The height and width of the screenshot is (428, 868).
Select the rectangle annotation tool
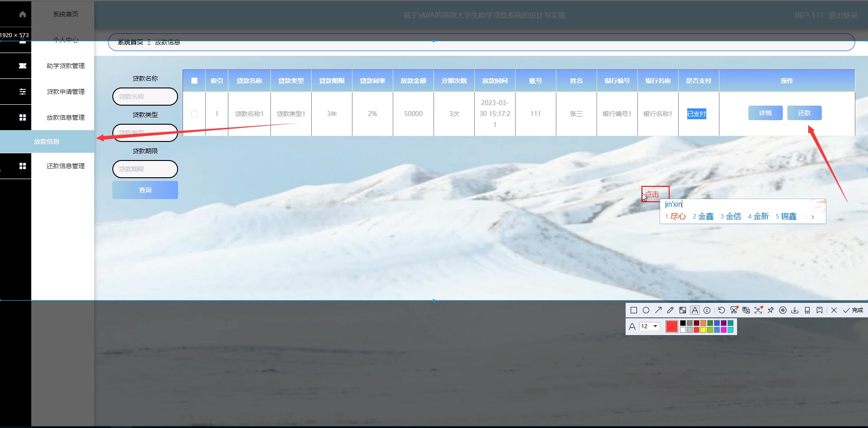tap(634, 311)
